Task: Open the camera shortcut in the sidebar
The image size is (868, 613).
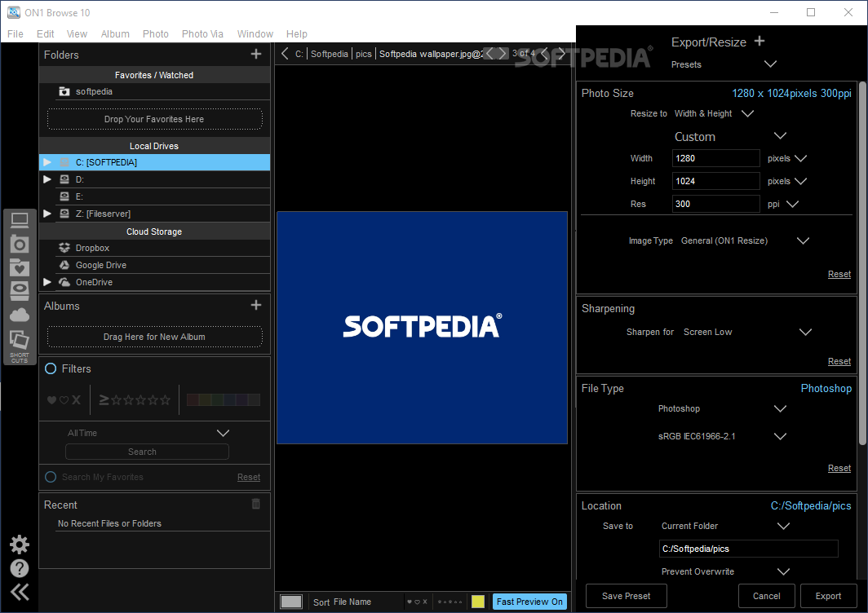Action: (x=20, y=244)
